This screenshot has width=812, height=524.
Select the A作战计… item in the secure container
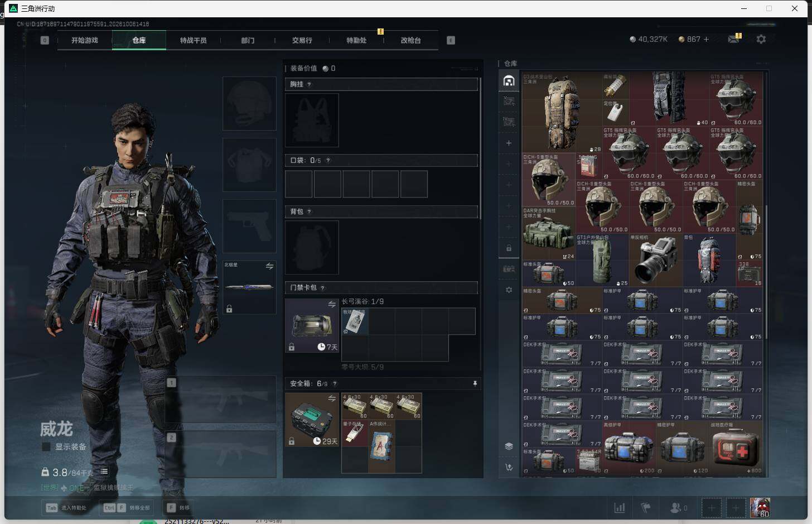(x=381, y=446)
